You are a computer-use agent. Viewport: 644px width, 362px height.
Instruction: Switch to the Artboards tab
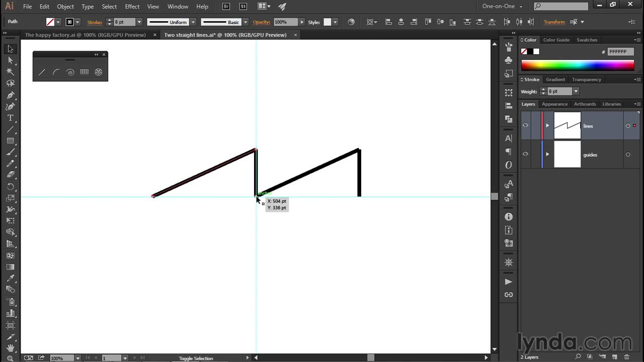[x=585, y=104]
